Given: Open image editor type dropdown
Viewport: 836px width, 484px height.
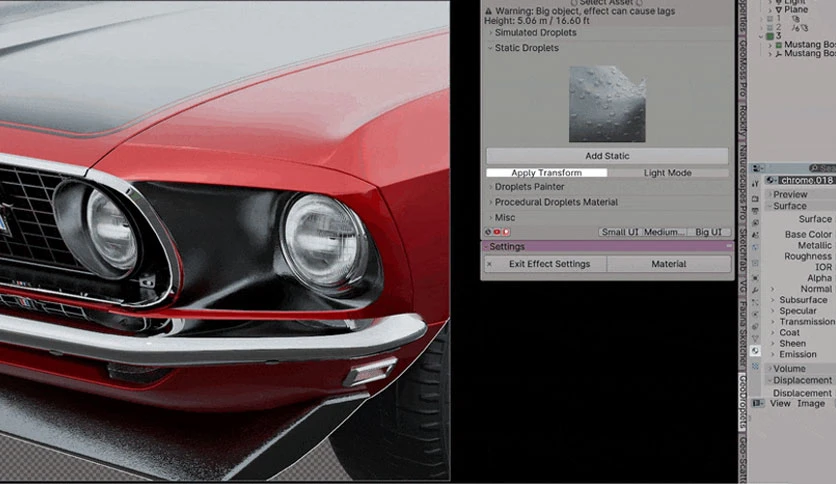Looking at the screenshot, I should pos(758,404).
